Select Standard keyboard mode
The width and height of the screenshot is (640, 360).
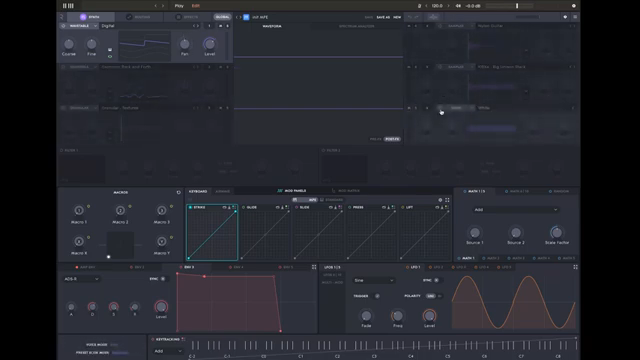coord(332,200)
